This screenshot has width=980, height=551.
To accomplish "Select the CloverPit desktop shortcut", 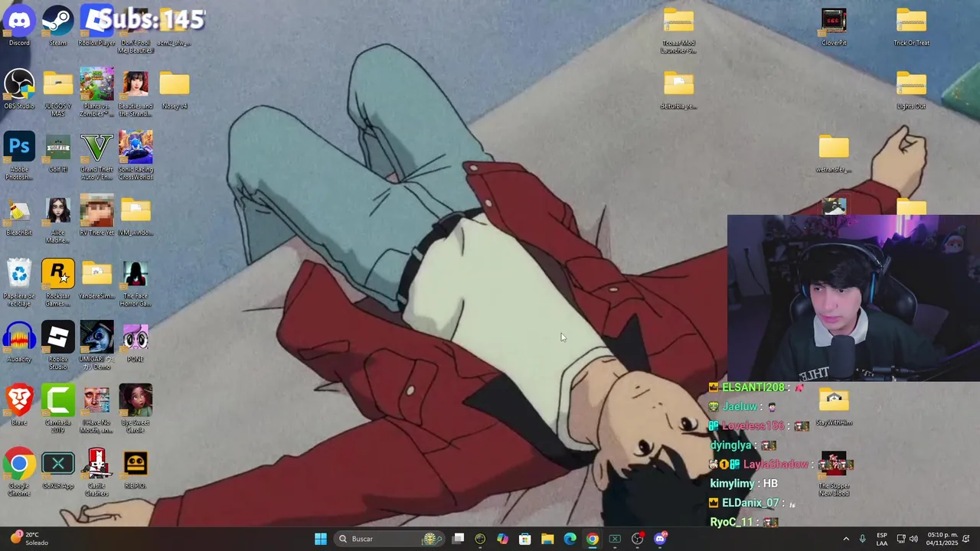I will coord(834,26).
